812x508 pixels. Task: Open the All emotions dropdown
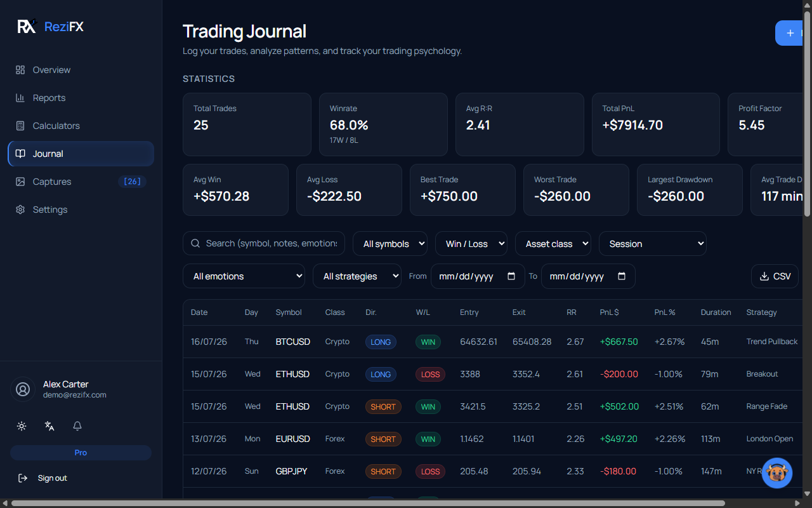[x=244, y=276]
